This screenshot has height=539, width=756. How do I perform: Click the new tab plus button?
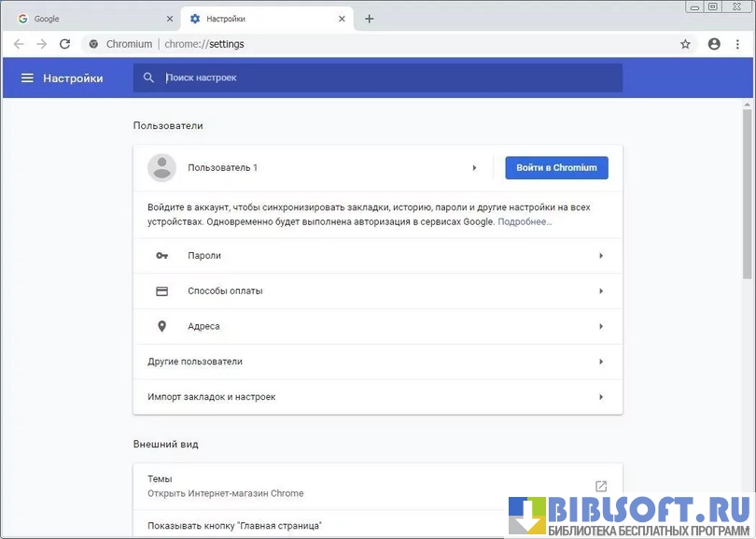tap(370, 19)
